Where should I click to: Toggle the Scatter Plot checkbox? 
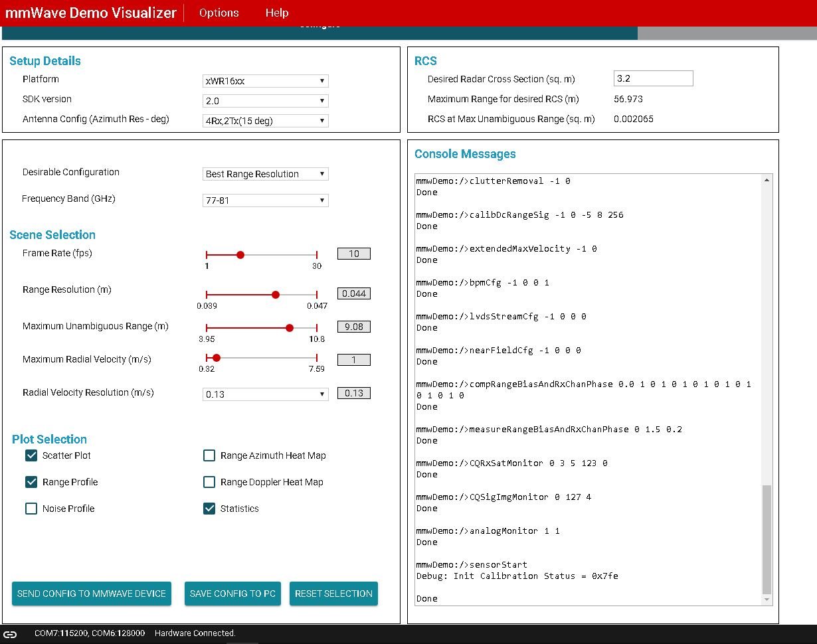31,455
